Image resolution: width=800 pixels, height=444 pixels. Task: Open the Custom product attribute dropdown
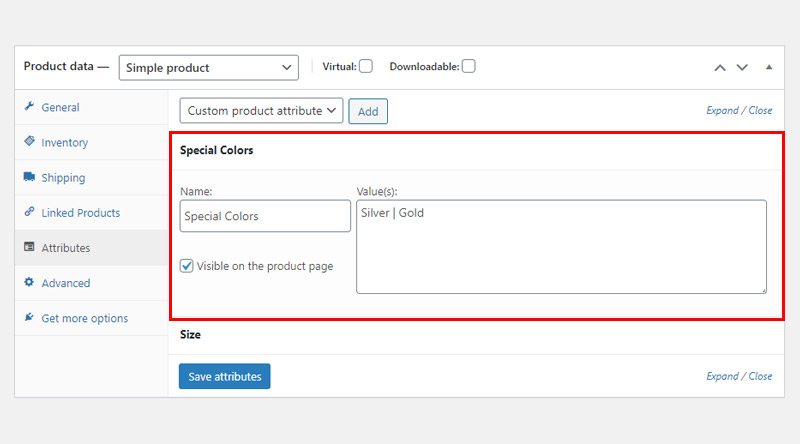(x=261, y=111)
